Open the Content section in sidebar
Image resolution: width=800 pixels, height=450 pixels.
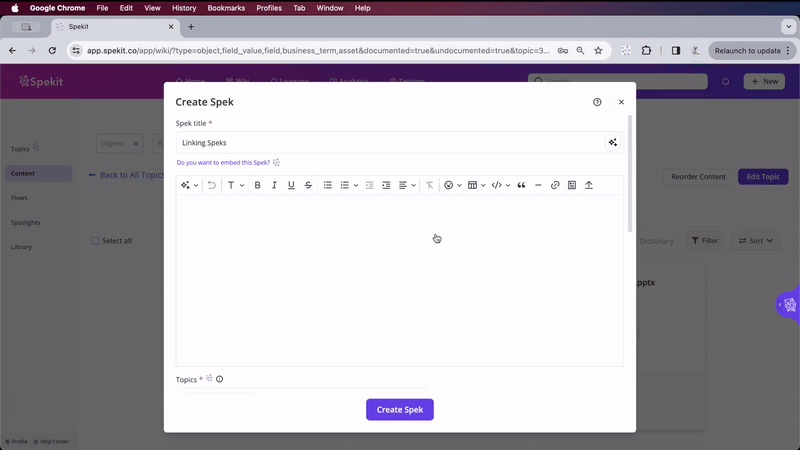[23, 173]
